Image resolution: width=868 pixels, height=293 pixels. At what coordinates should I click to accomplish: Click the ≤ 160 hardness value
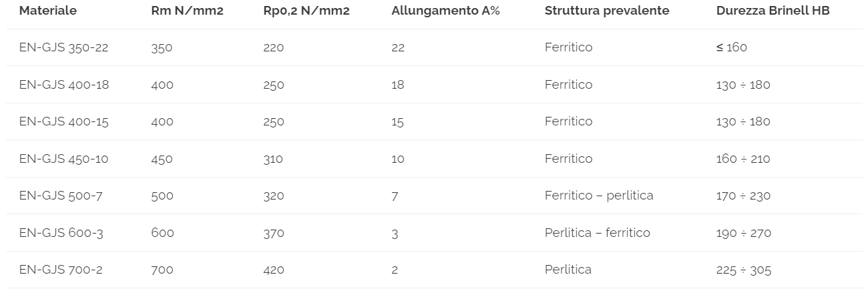click(731, 47)
